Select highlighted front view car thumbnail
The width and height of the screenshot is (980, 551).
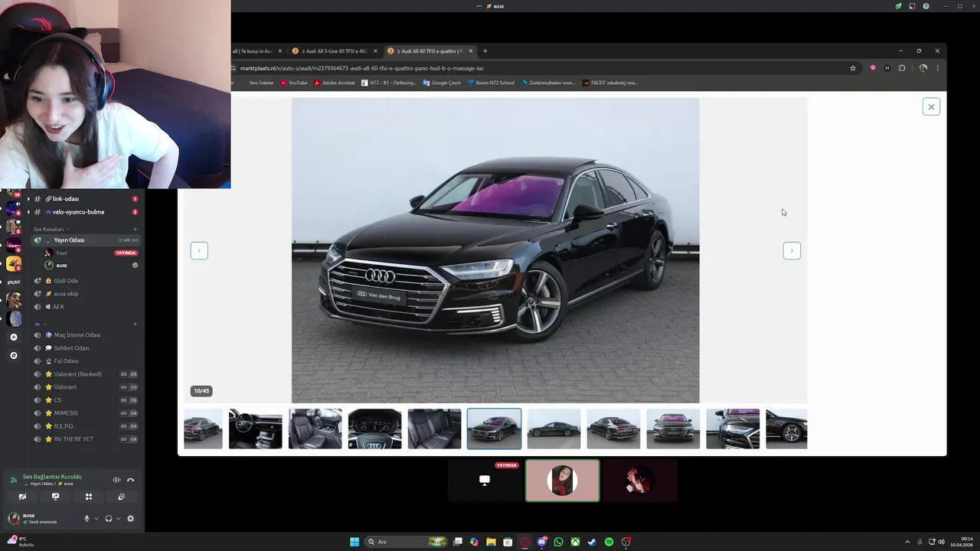(494, 429)
